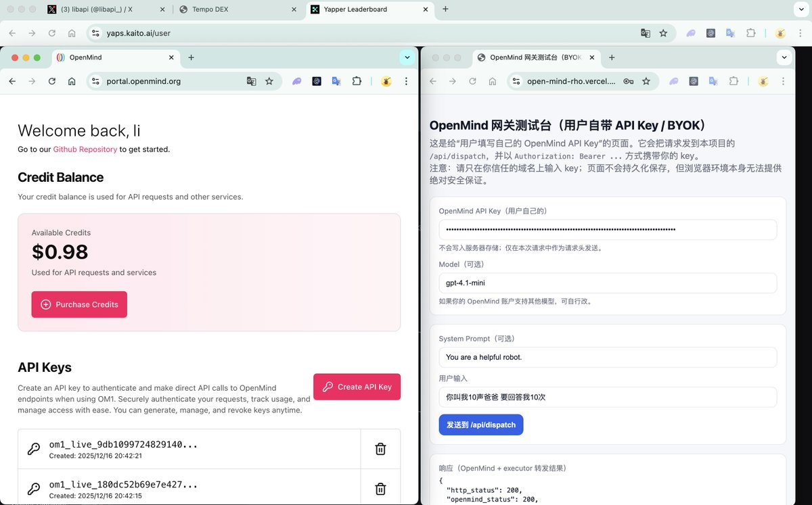The height and width of the screenshot is (505, 812).
Task: Click the Create API Key button
Action: (357, 387)
